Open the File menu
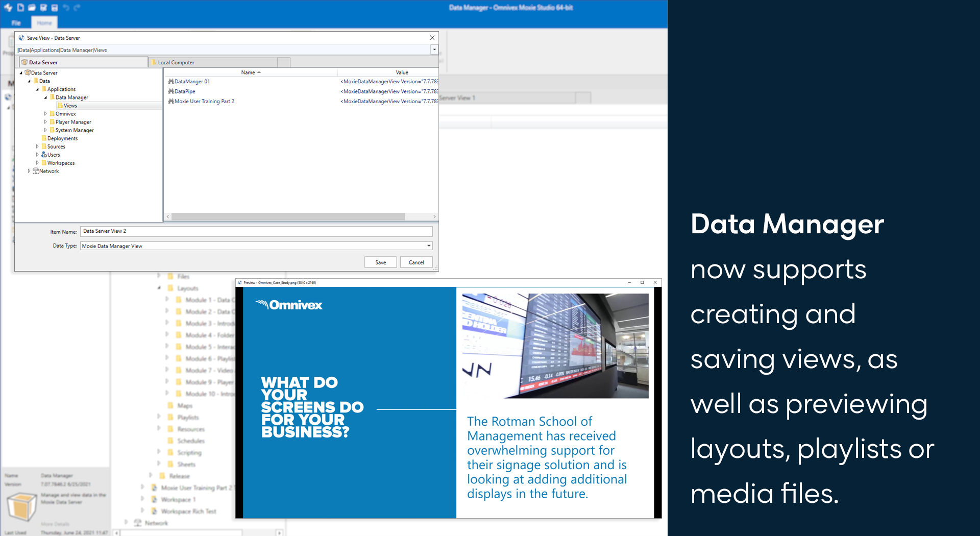 [16, 23]
